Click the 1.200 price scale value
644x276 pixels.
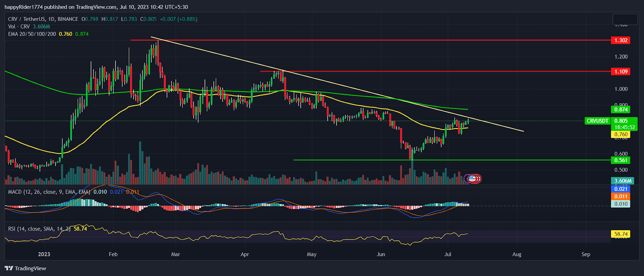pyautogui.click(x=621, y=57)
